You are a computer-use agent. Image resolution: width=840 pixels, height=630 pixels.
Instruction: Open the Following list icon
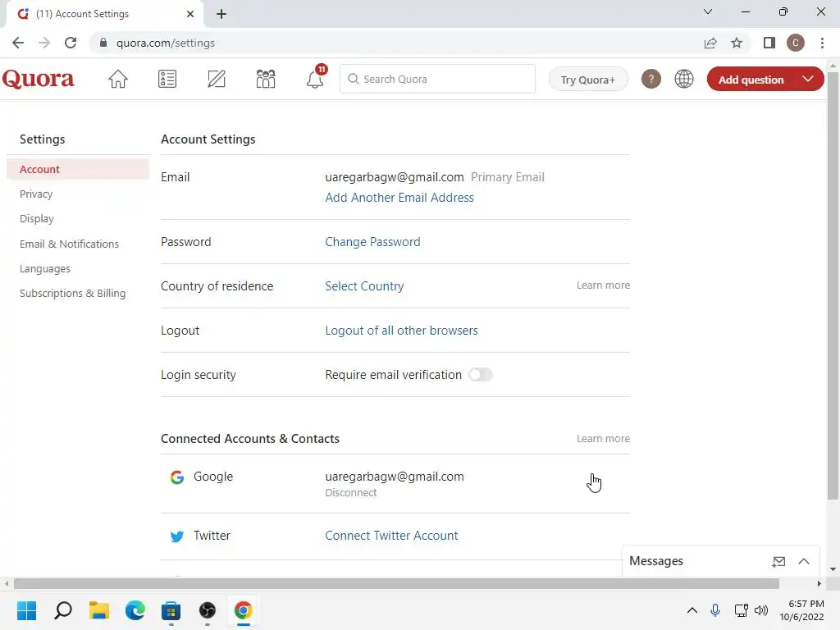[x=167, y=80]
